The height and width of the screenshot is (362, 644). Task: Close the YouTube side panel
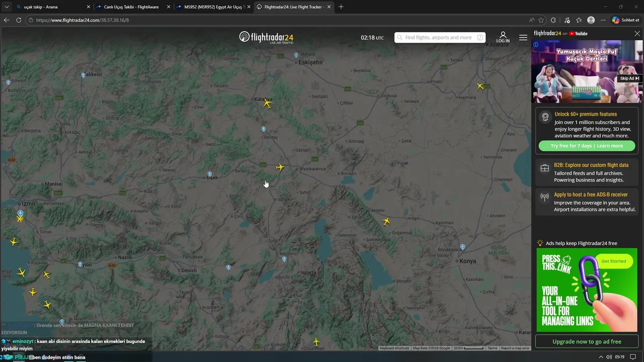(x=637, y=34)
